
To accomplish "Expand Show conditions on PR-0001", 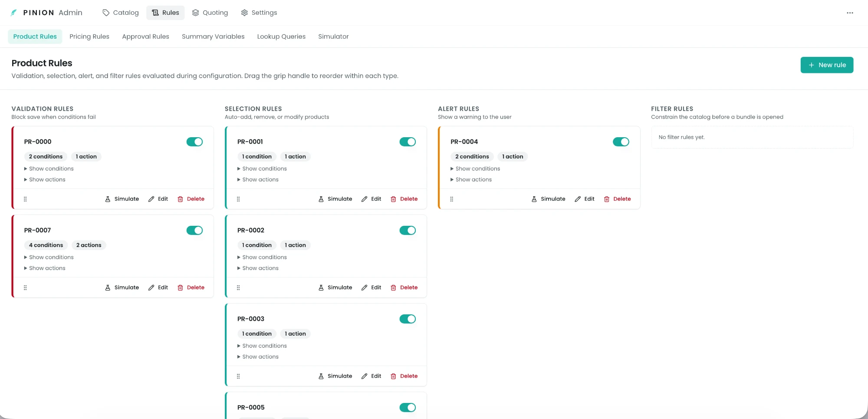I will click(x=262, y=168).
